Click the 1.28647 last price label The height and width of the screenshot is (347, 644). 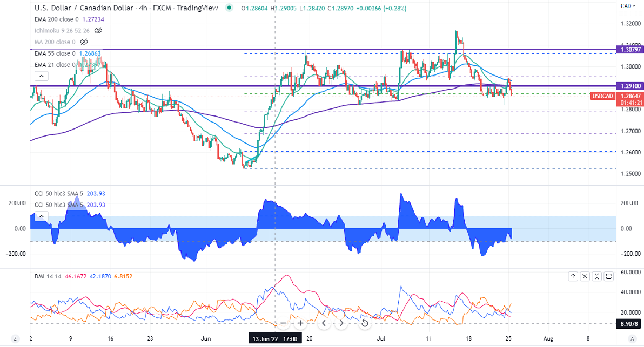[630, 96]
